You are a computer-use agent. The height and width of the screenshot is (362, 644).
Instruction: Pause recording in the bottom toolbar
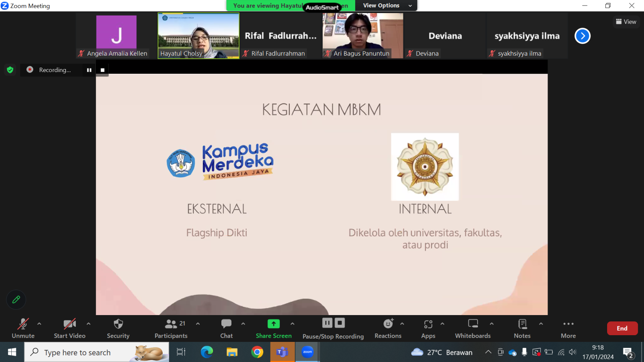click(x=327, y=323)
